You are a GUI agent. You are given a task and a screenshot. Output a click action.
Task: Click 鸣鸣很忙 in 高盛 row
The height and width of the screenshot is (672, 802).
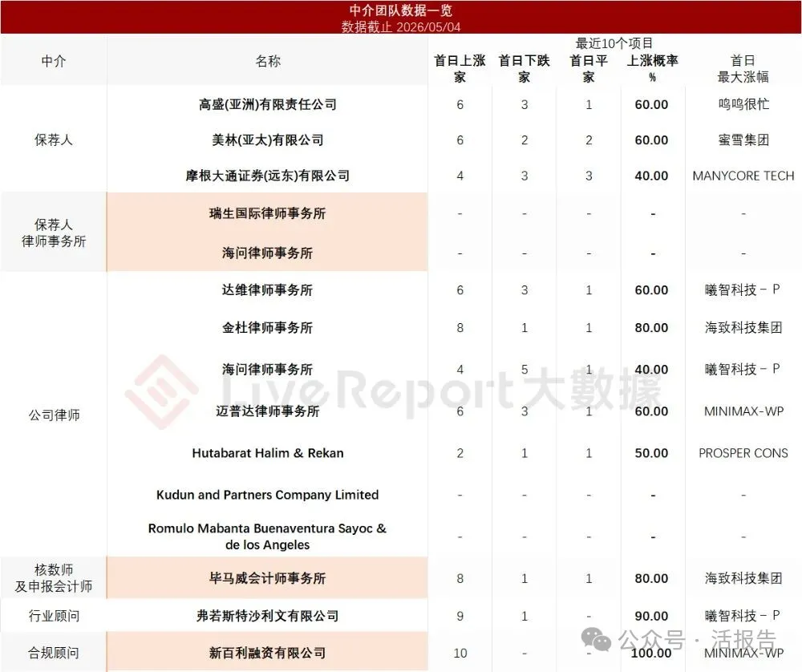[x=743, y=104]
